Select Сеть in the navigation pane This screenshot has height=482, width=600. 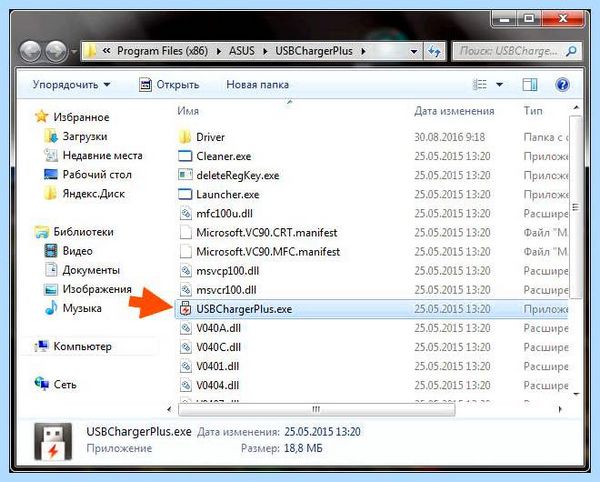pos(65,384)
